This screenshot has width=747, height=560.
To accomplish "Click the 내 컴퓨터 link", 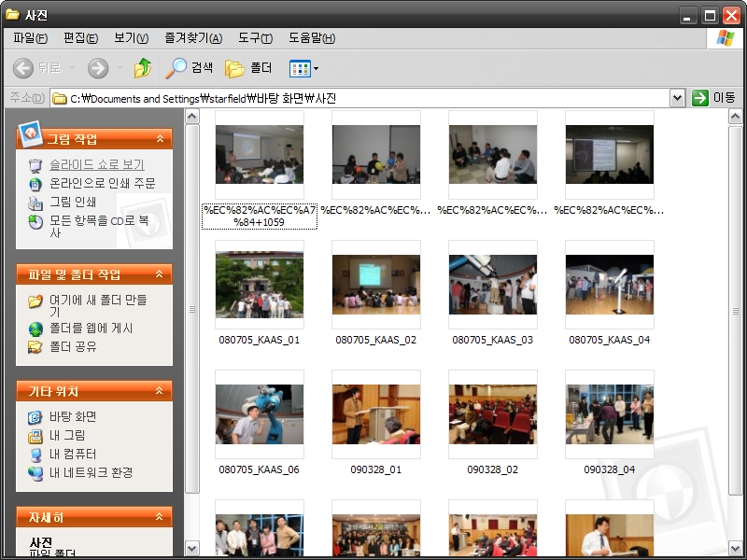I will 73,454.
